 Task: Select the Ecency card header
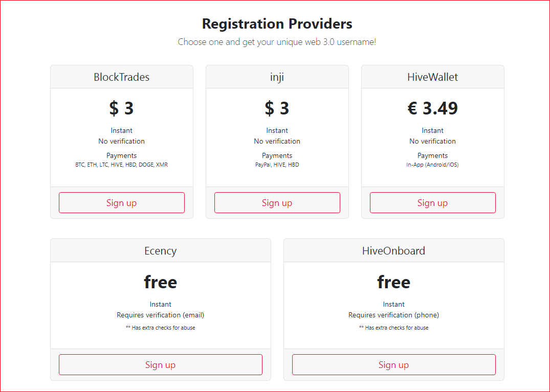160,251
